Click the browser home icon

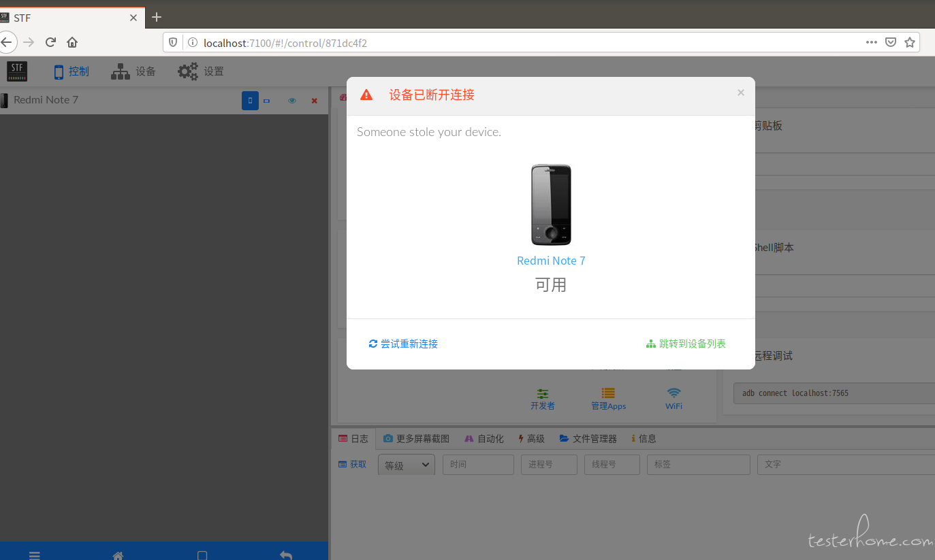pos(72,42)
